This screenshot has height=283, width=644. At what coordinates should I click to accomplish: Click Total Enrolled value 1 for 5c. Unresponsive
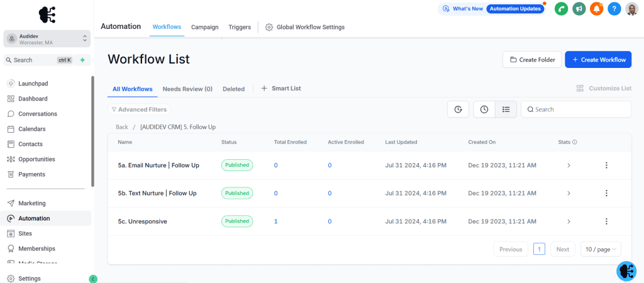click(276, 221)
